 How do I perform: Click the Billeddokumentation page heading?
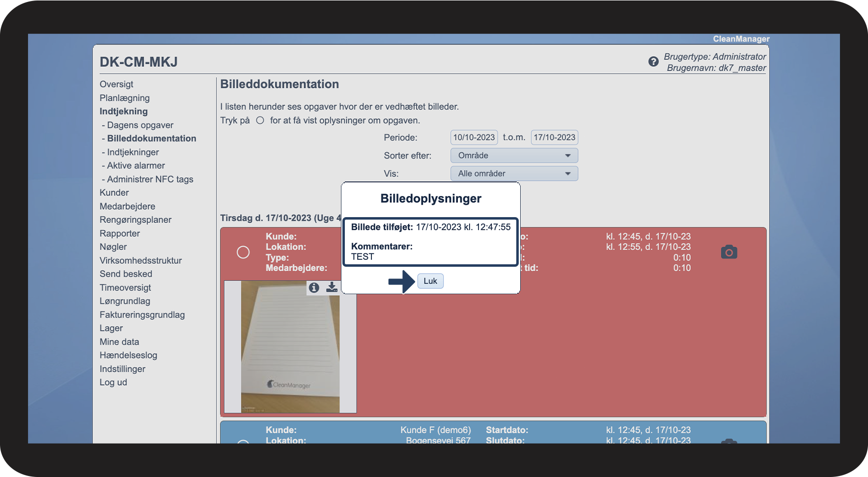(x=280, y=84)
